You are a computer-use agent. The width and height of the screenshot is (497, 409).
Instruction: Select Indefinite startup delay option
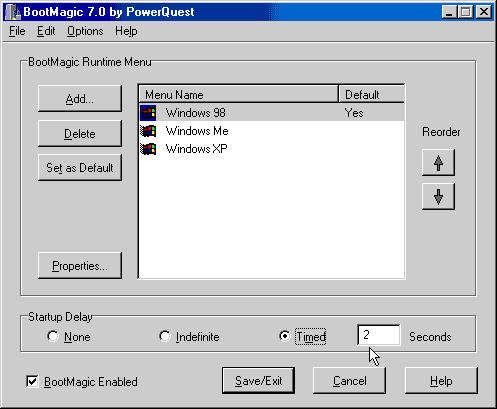pos(165,336)
